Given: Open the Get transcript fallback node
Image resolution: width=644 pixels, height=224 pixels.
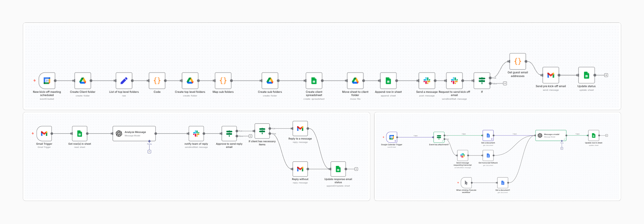Looking at the screenshot, I should click(x=488, y=155).
